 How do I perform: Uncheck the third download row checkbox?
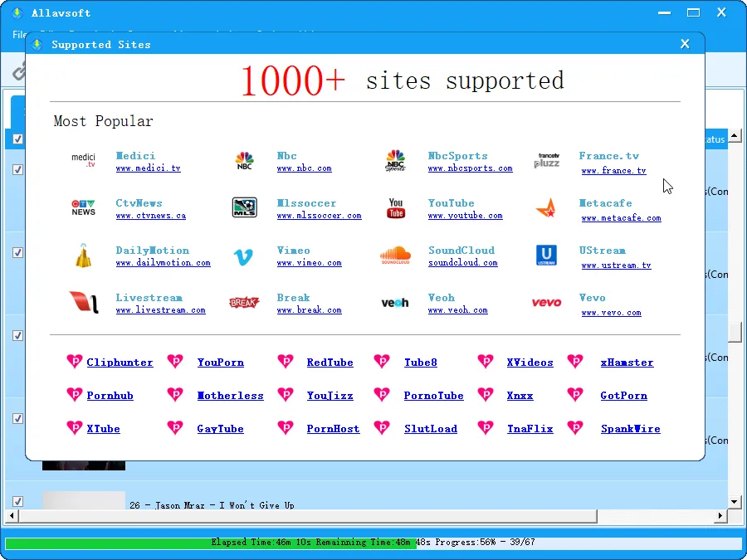tap(17, 336)
